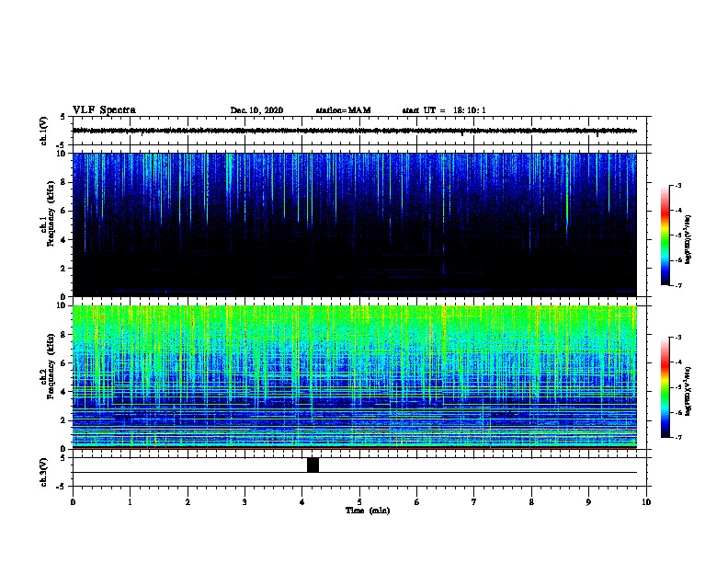
Task: Click time axis tick label "7"
Action: (474, 502)
